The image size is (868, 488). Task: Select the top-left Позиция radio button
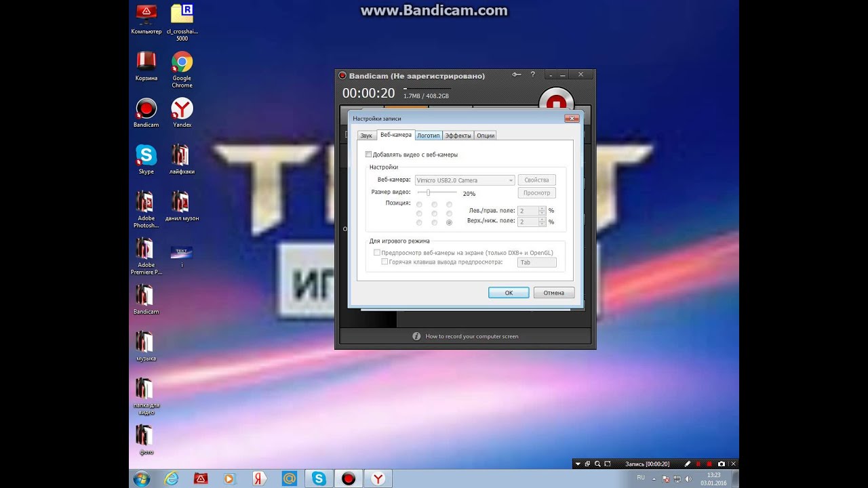pyautogui.click(x=419, y=204)
